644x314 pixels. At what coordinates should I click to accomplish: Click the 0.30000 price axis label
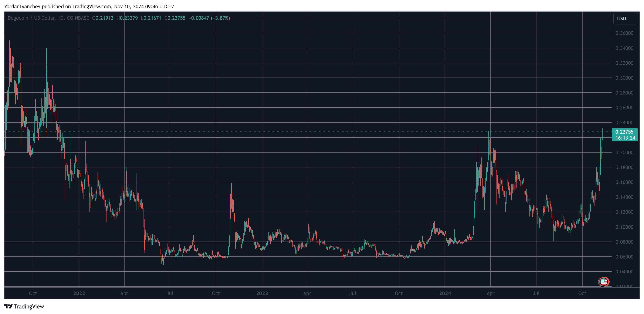[624, 78]
